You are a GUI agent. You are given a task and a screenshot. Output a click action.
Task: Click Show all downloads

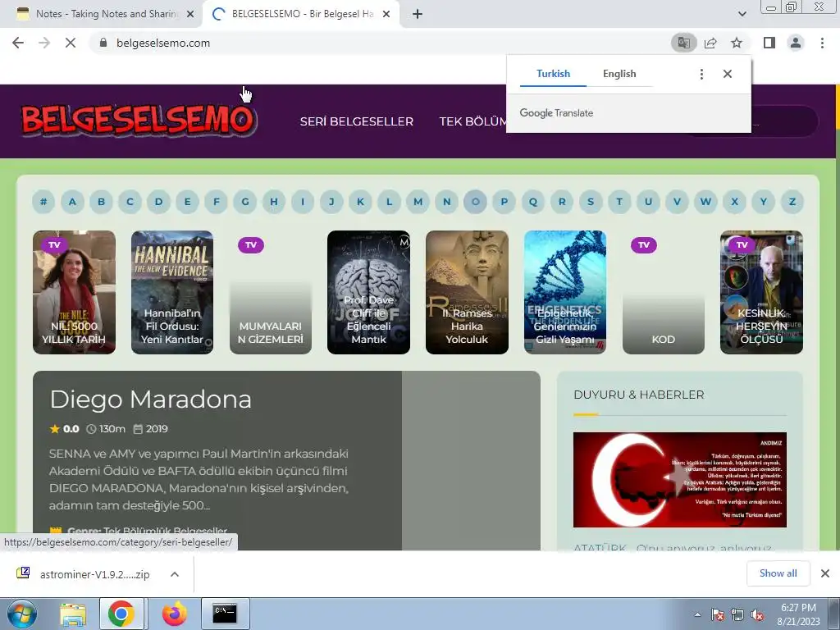[x=778, y=573]
